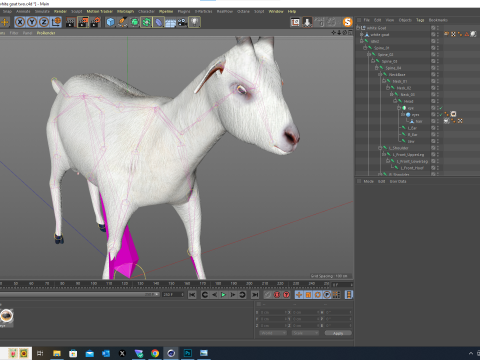This screenshot has height=360, width=480.
Task: Toggle the Z axis lock icon
Action: click(44, 22)
